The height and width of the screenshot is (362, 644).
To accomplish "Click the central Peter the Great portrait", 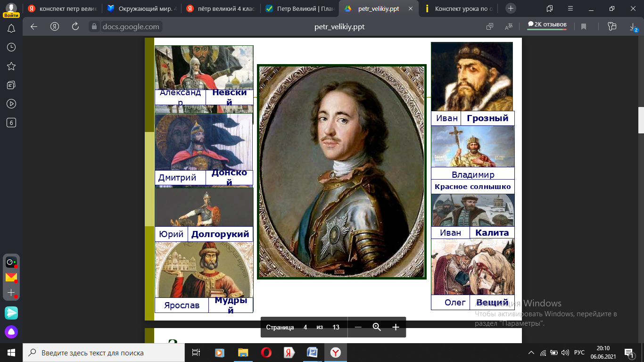I will [x=341, y=172].
